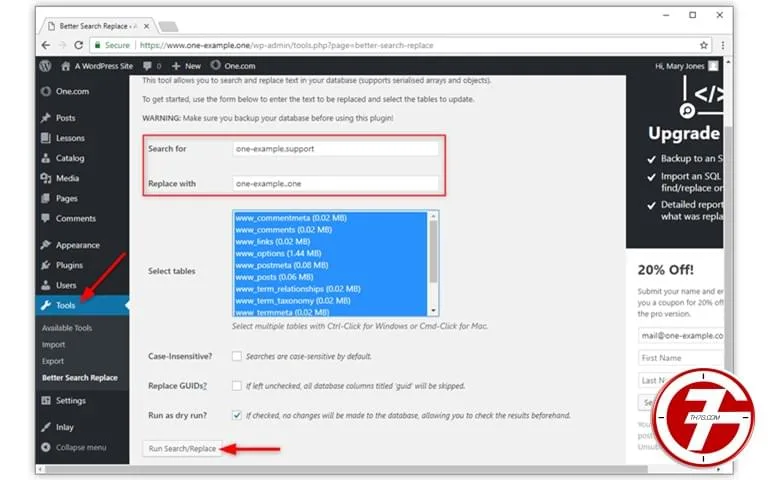
Task: Click the WordPress logo in admin bar
Action: (45, 66)
